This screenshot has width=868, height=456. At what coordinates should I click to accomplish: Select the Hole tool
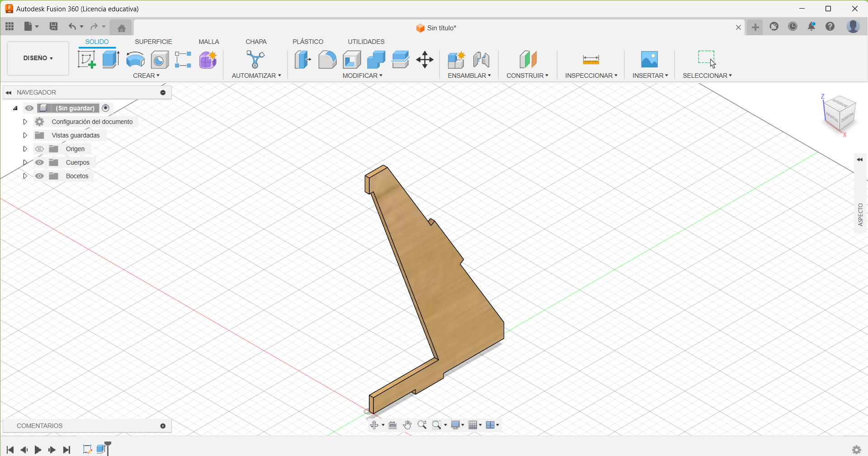tap(160, 59)
